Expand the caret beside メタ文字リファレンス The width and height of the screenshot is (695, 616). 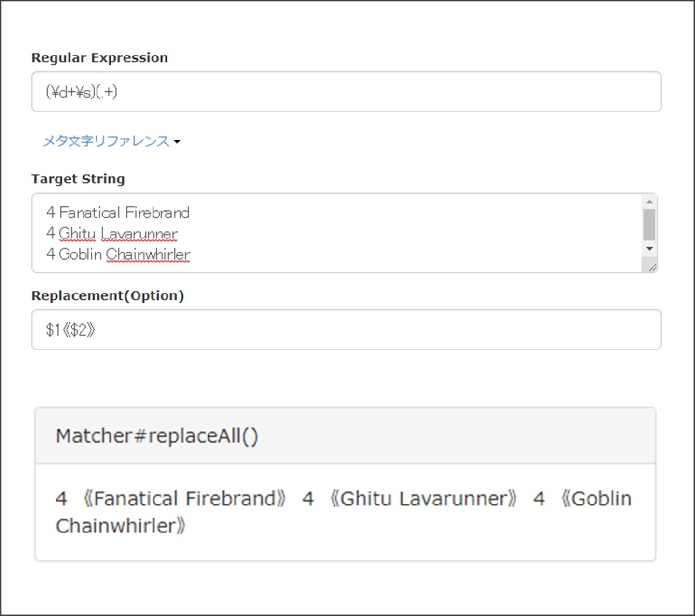(177, 142)
